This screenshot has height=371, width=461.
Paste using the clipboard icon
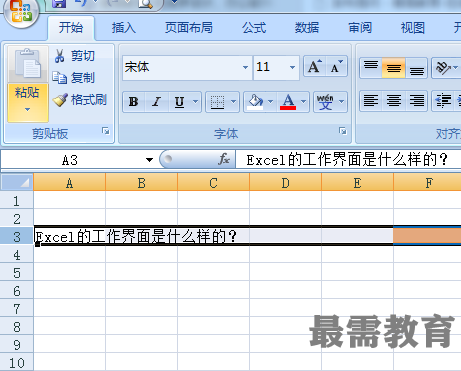[x=28, y=64]
